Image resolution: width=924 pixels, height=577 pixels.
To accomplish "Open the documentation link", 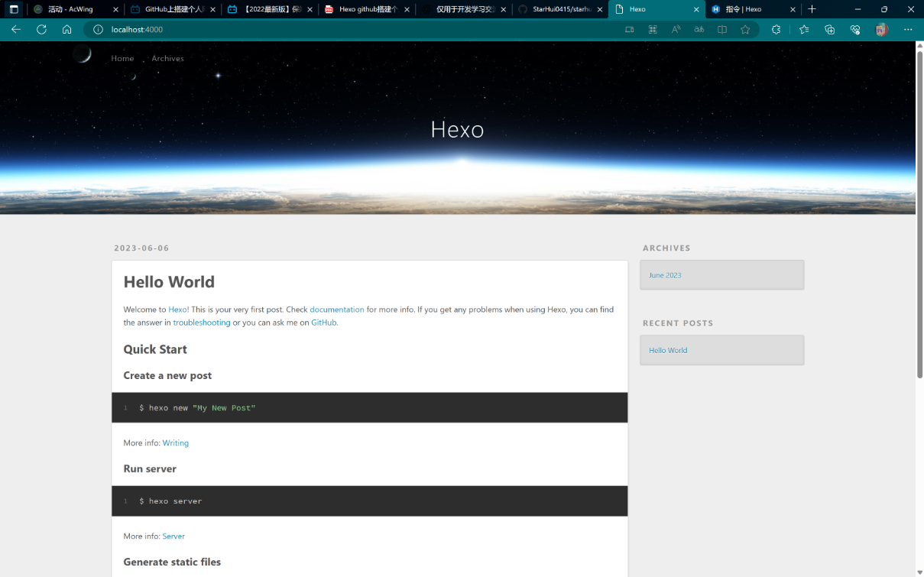I will click(x=337, y=310).
